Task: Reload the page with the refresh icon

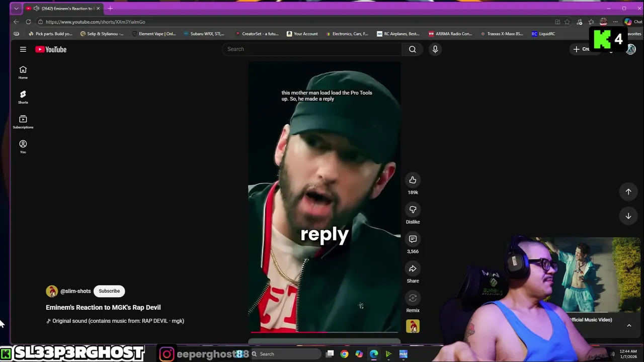Action: click(x=28, y=22)
